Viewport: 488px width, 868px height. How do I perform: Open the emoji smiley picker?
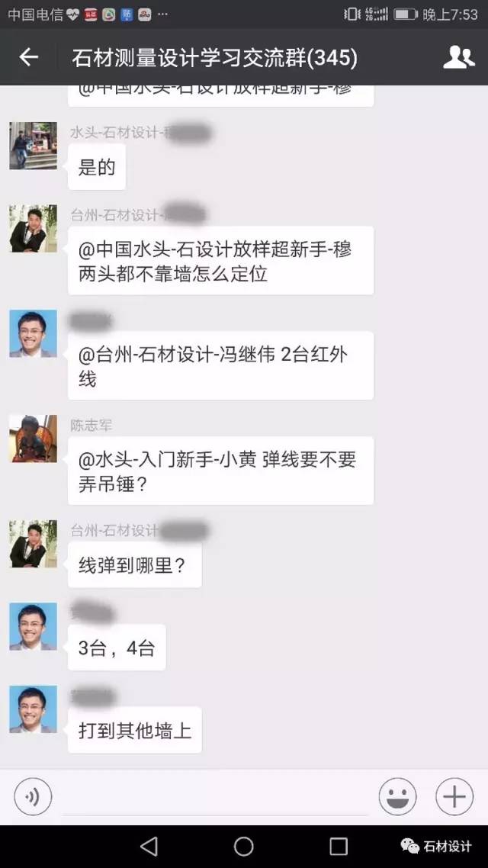click(397, 796)
